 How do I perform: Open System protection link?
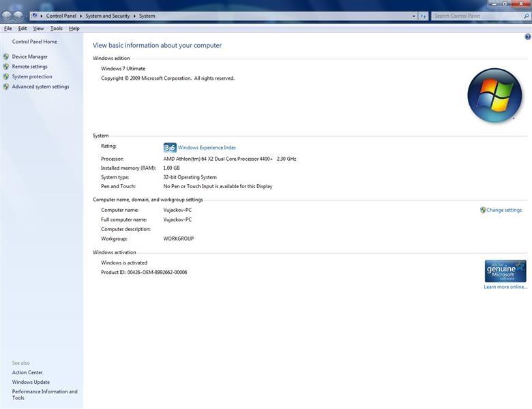[32, 76]
